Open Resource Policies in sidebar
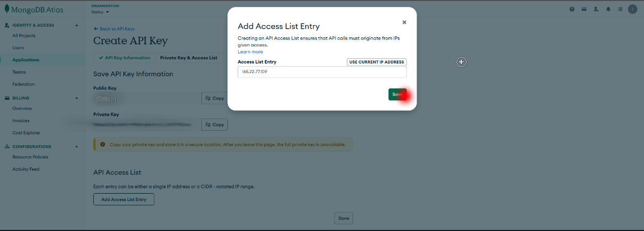The width and height of the screenshot is (644, 231). [x=30, y=157]
